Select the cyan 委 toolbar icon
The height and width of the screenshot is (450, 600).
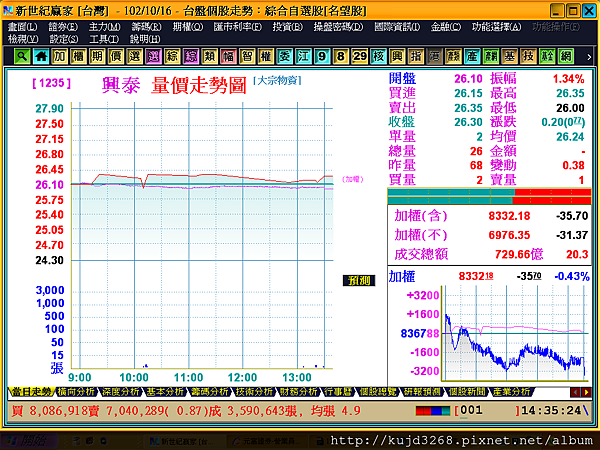tap(285, 57)
